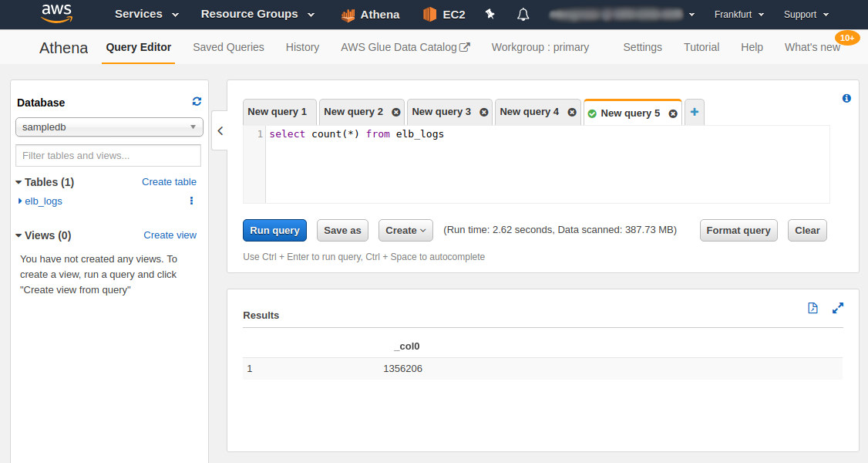
Task: Open the Create dropdown button
Action: click(x=405, y=231)
